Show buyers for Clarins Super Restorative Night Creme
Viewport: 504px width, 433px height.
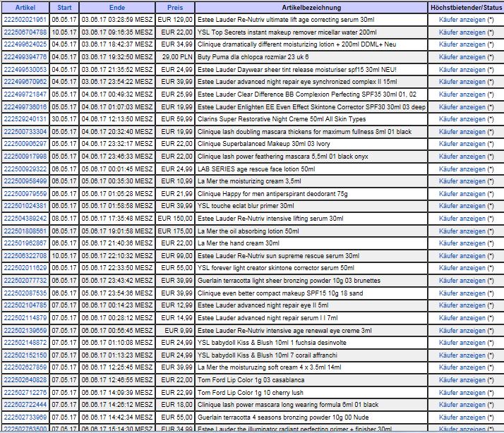[x=462, y=119]
